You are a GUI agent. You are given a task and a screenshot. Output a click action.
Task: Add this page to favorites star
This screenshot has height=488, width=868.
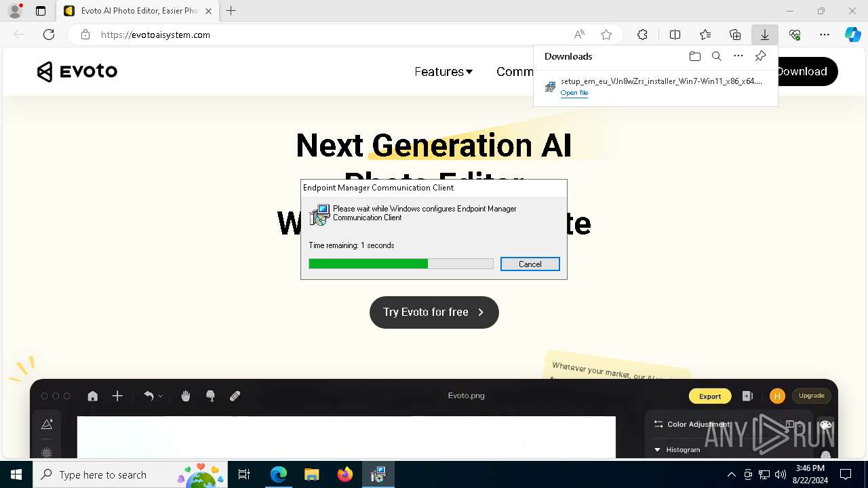coord(606,35)
